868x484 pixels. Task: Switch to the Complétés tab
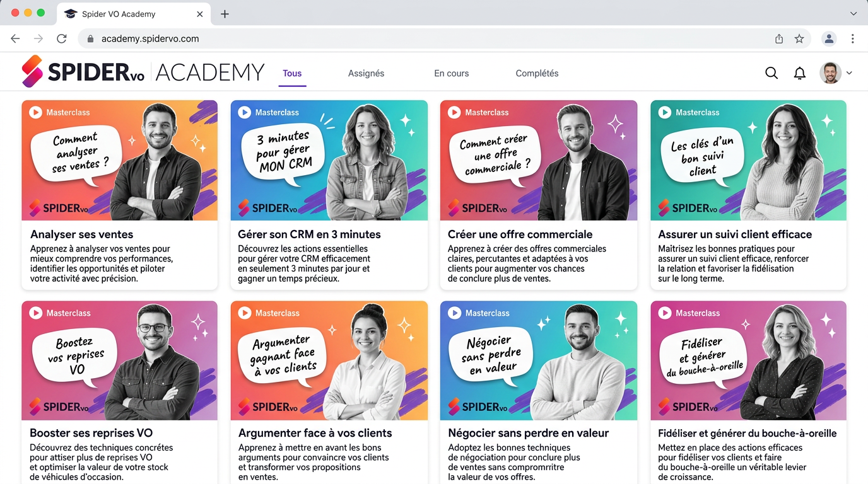pos(537,73)
